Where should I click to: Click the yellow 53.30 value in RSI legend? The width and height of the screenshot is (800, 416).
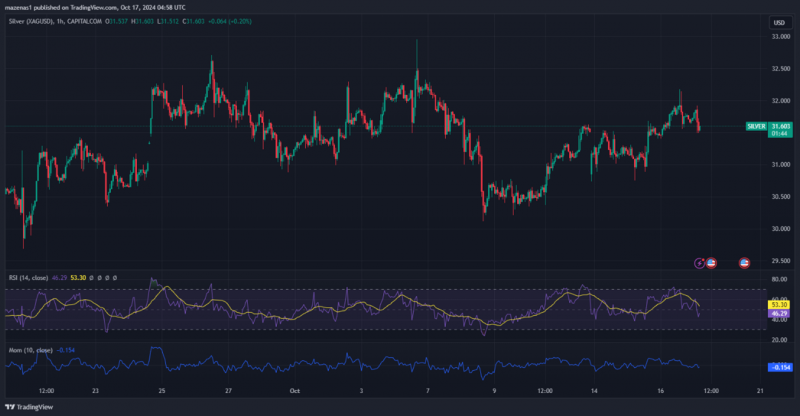[78, 278]
